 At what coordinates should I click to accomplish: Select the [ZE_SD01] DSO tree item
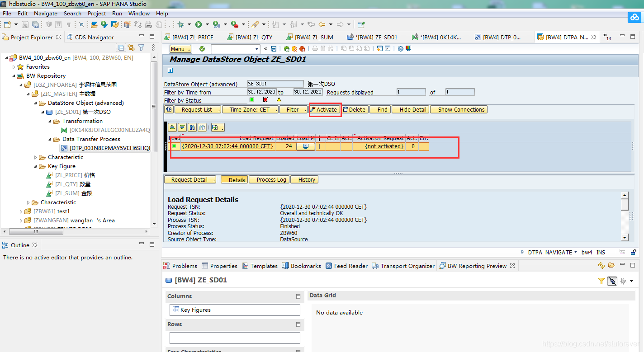78,112
